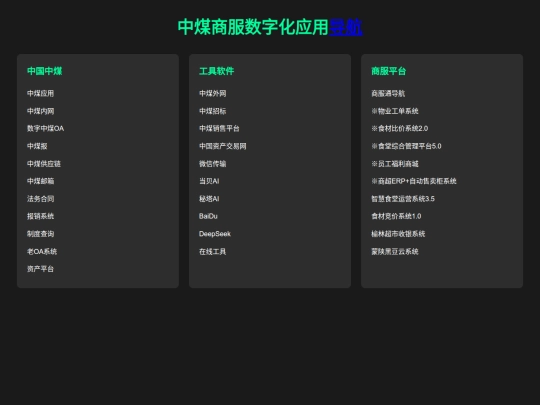Open 智慧食堂运营系统3.5
The height and width of the screenshot is (405, 540).
click(403, 199)
